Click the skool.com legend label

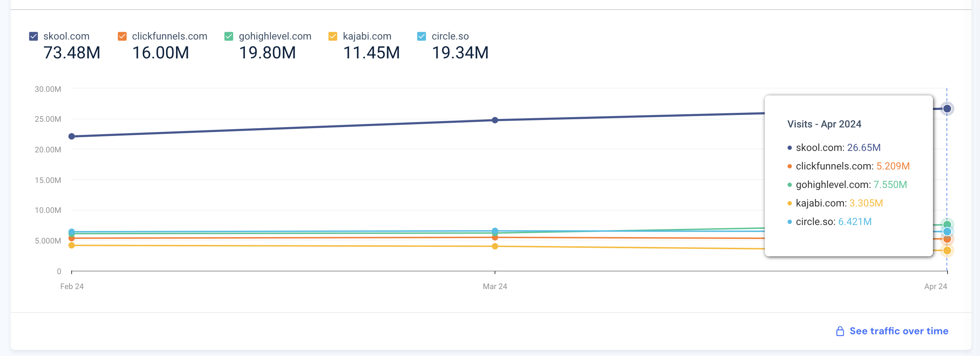(x=66, y=36)
